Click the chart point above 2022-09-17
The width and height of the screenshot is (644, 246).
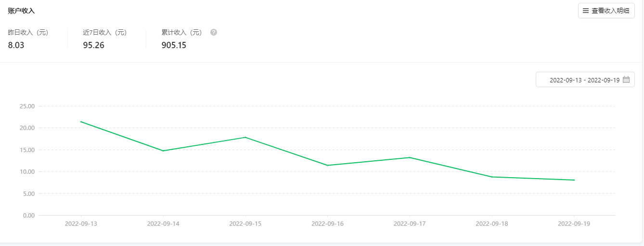410,157
